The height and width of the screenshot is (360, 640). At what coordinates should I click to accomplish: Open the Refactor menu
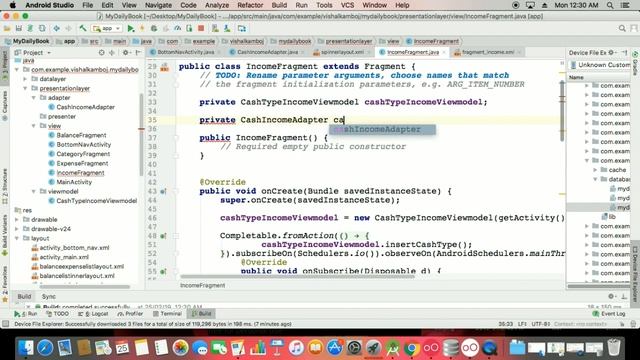[250, 5]
